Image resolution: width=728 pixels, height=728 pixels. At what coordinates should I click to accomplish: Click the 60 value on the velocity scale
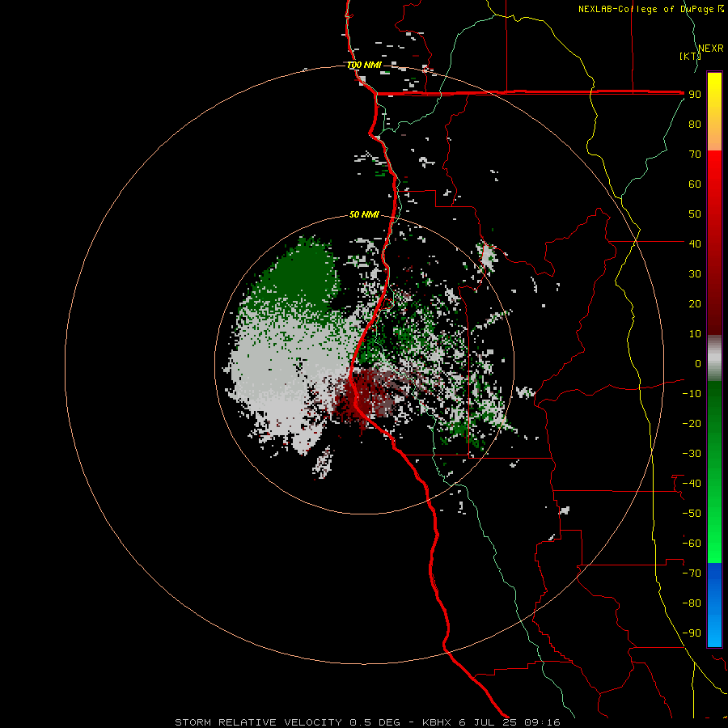coord(695,184)
